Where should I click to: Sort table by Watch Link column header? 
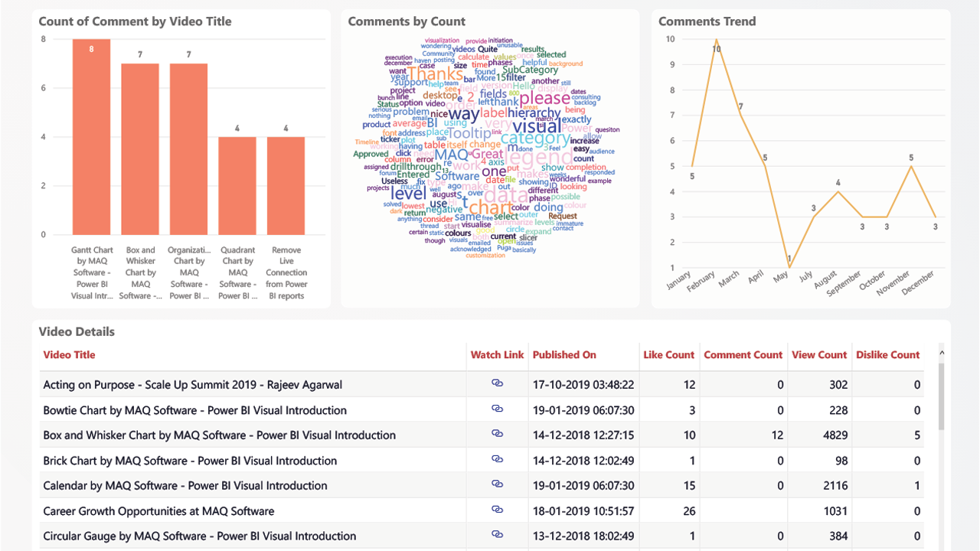(x=497, y=355)
